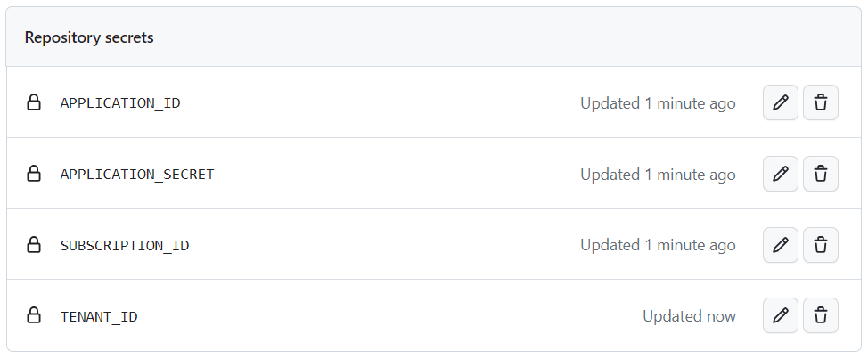Select the APPLICATION_SECRET name text
The width and height of the screenshot is (868, 359).
coord(137,175)
